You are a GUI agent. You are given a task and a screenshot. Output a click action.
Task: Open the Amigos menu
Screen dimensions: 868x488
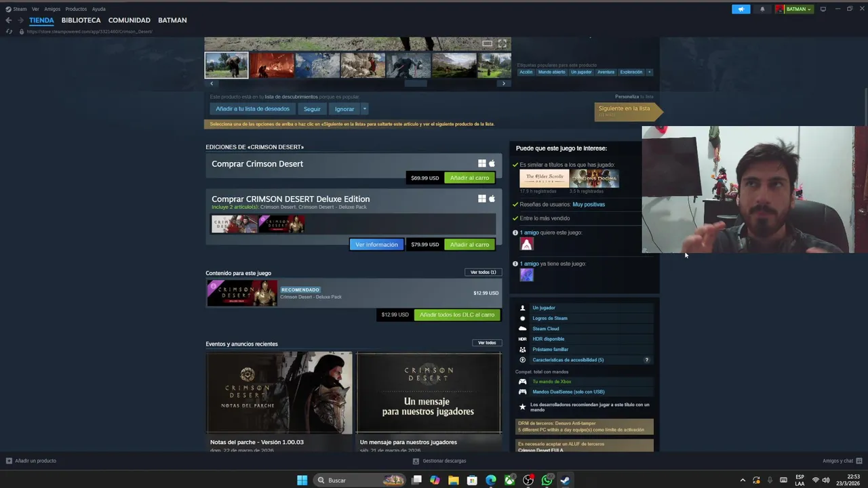pyautogui.click(x=52, y=9)
